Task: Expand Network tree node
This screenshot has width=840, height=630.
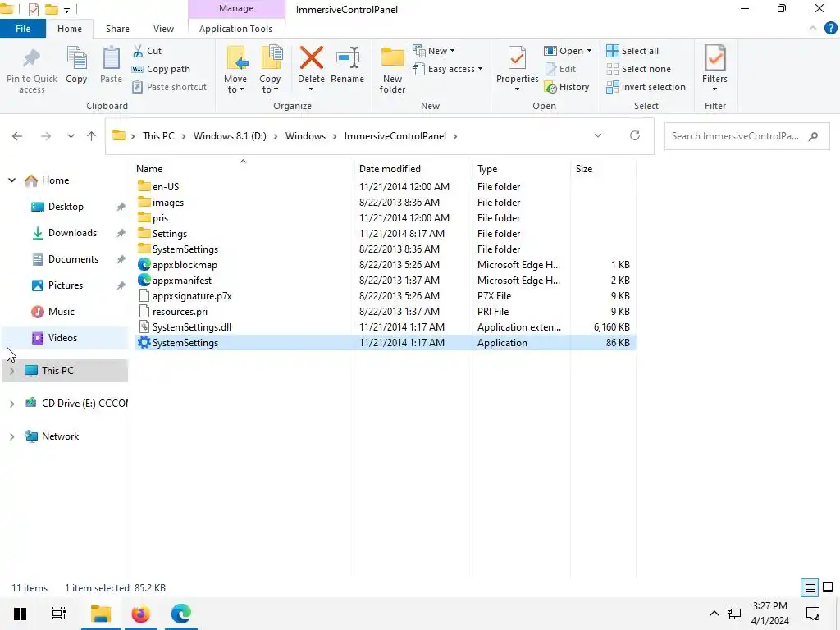Action: click(11, 436)
